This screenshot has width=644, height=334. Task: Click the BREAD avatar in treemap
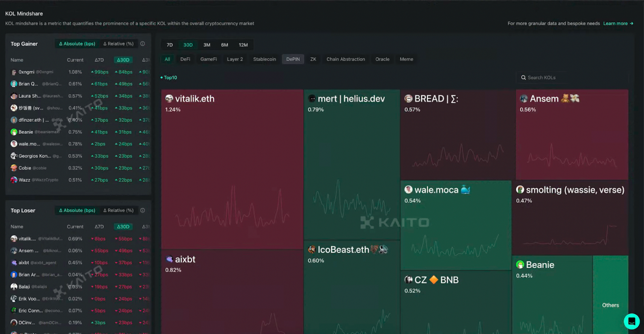point(408,98)
